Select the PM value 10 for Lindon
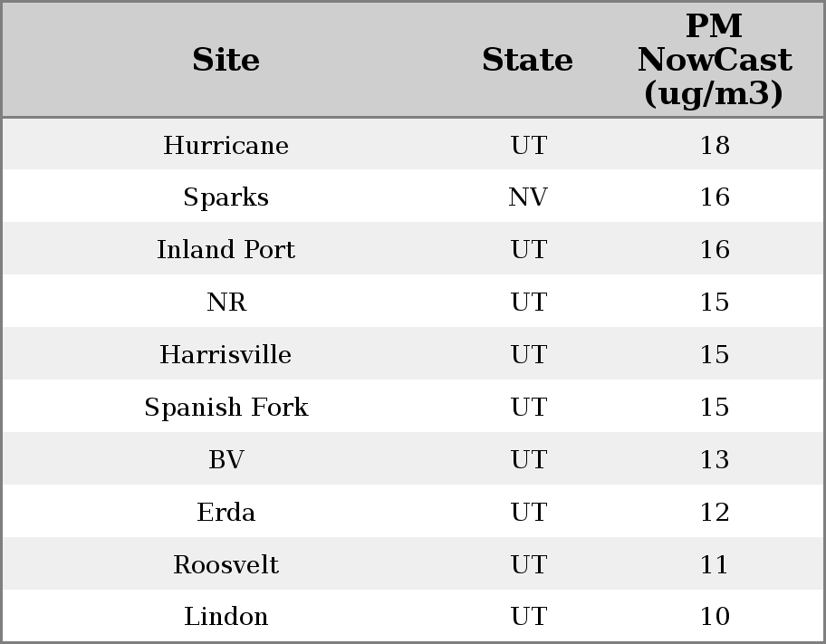This screenshot has width=826, height=644. point(715,617)
